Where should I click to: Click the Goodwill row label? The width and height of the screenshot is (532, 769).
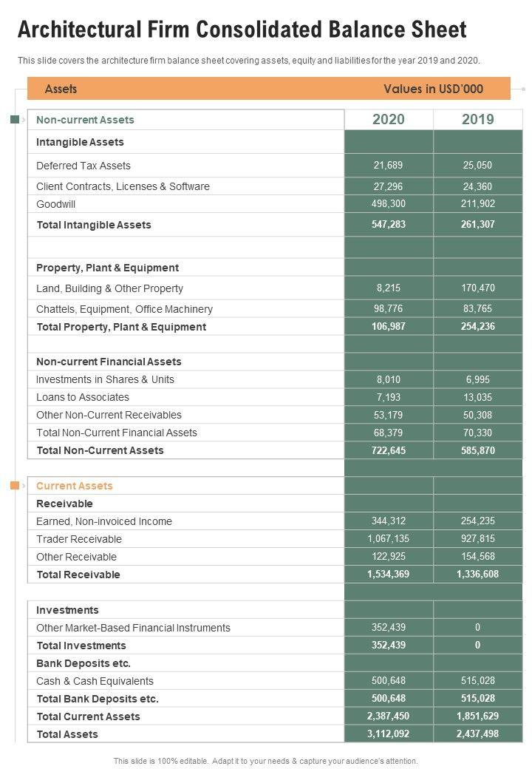[x=56, y=204]
